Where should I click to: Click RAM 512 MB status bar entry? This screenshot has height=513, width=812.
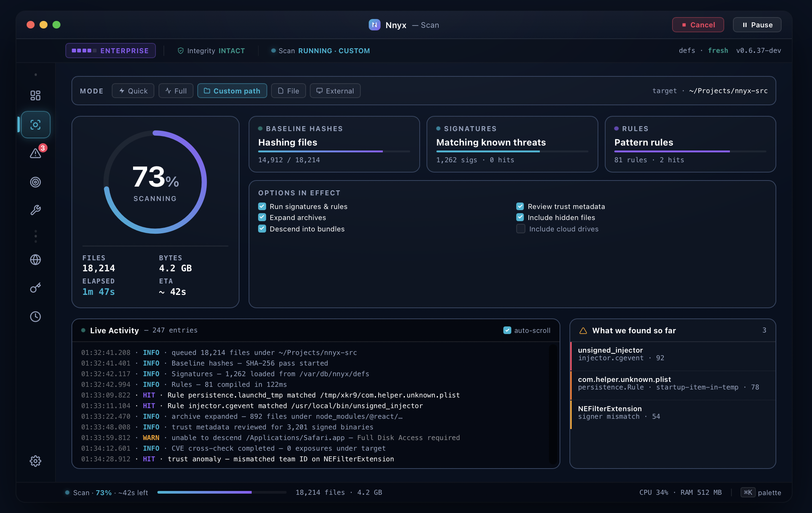click(x=701, y=492)
